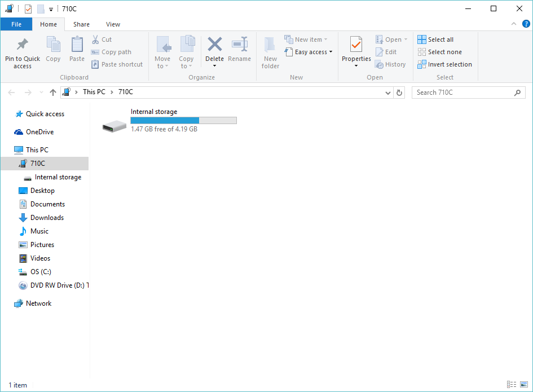Switch to Details view in status bar
The image size is (533, 392).
511,385
